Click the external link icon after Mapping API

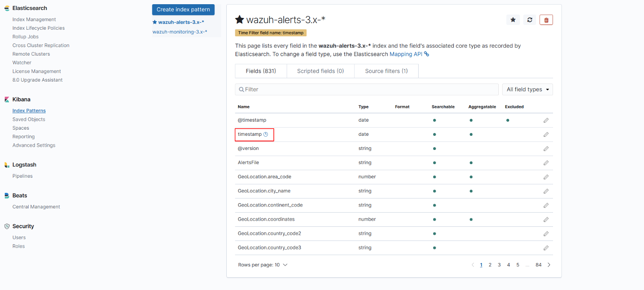(427, 54)
